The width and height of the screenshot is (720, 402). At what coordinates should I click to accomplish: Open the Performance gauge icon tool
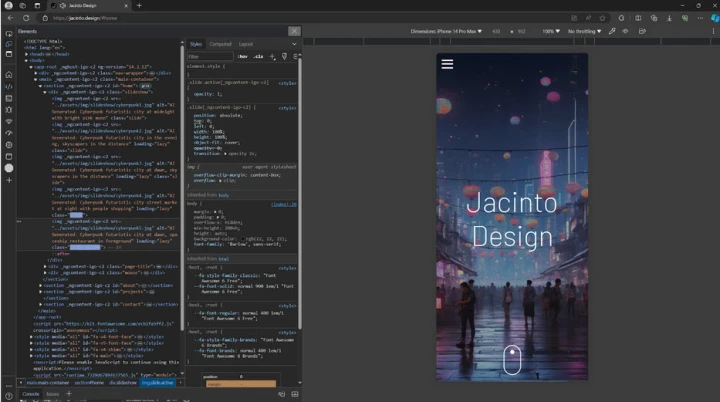(9, 133)
